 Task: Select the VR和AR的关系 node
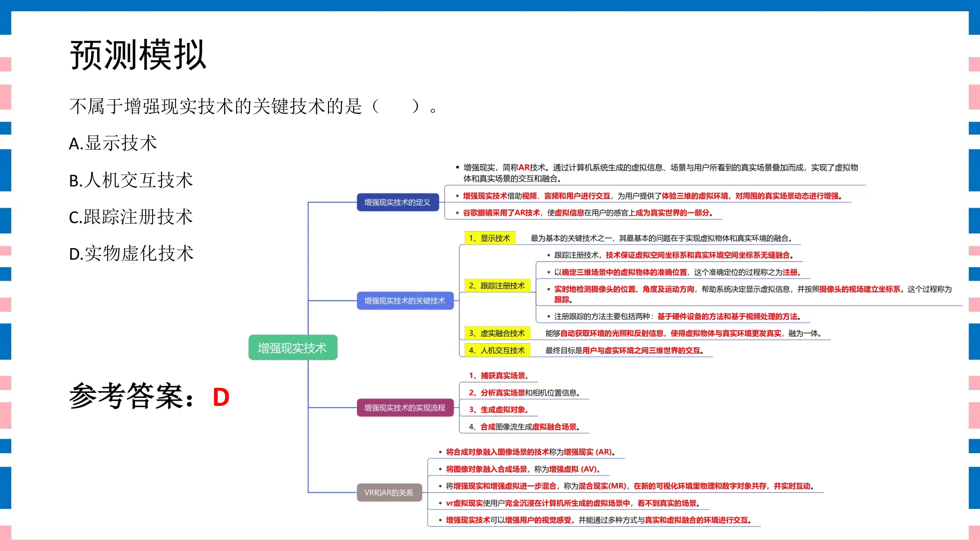[x=389, y=493]
